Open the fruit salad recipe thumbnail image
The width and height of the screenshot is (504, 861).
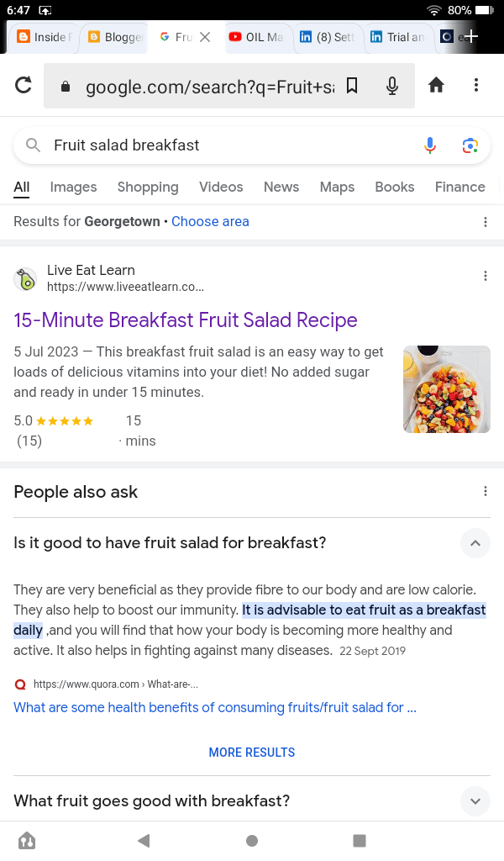pos(446,389)
